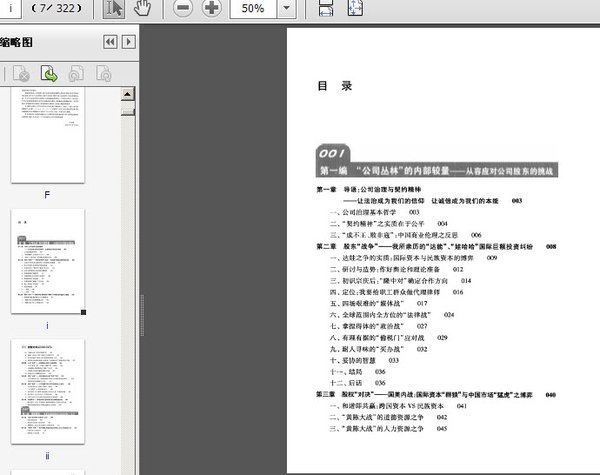
Task: Click thumbnail scrollbar up arrow
Action: pos(127,94)
